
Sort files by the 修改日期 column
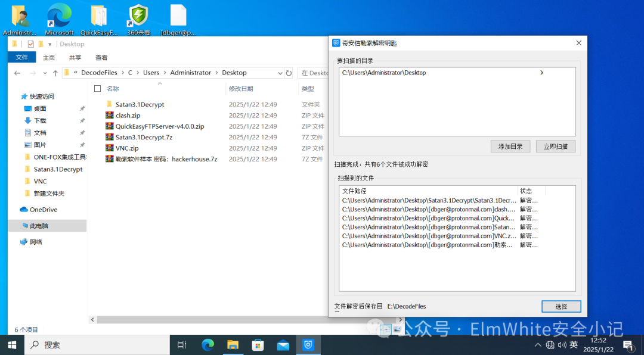tap(241, 89)
